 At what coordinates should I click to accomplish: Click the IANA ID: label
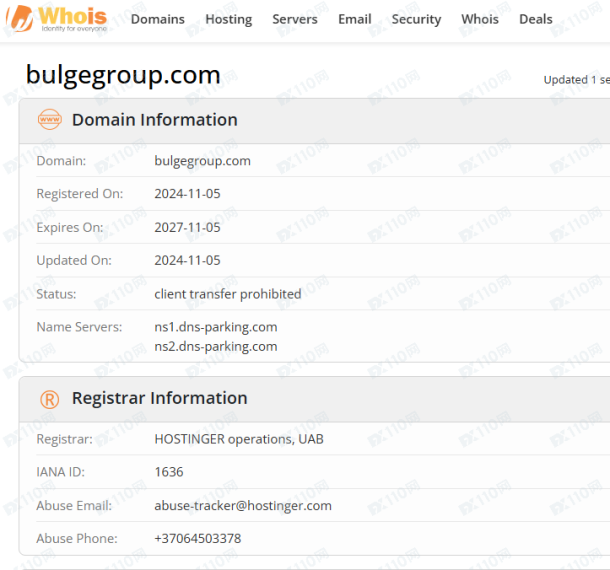pyautogui.click(x=60, y=472)
